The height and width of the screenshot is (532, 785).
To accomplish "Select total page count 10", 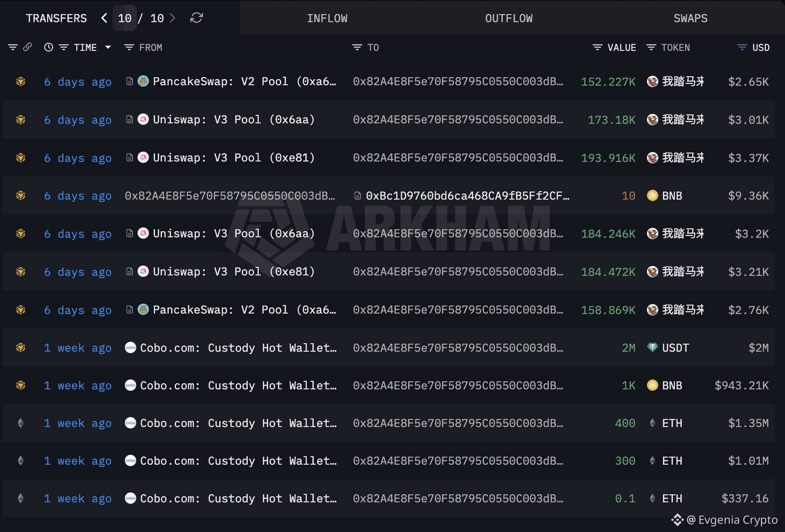I will tap(157, 18).
